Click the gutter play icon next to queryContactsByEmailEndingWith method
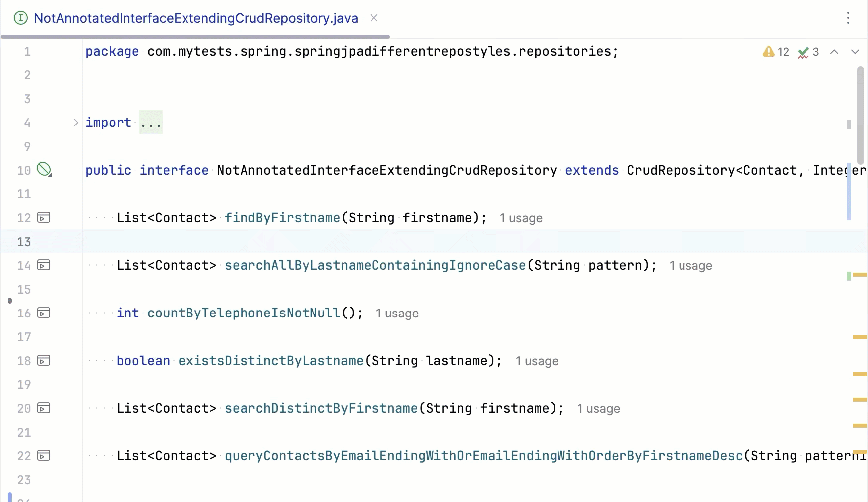 (x=44, y=456)
